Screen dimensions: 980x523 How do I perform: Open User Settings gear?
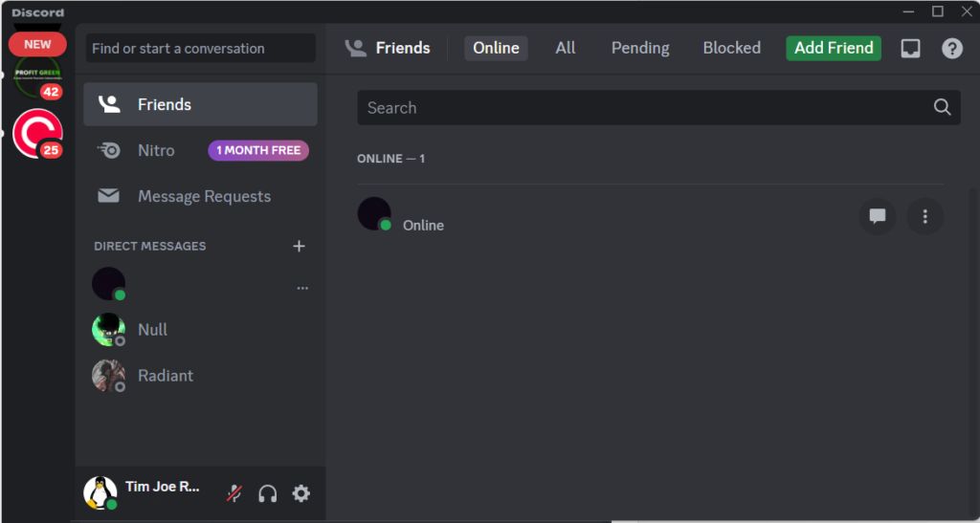tap(301, 493)
